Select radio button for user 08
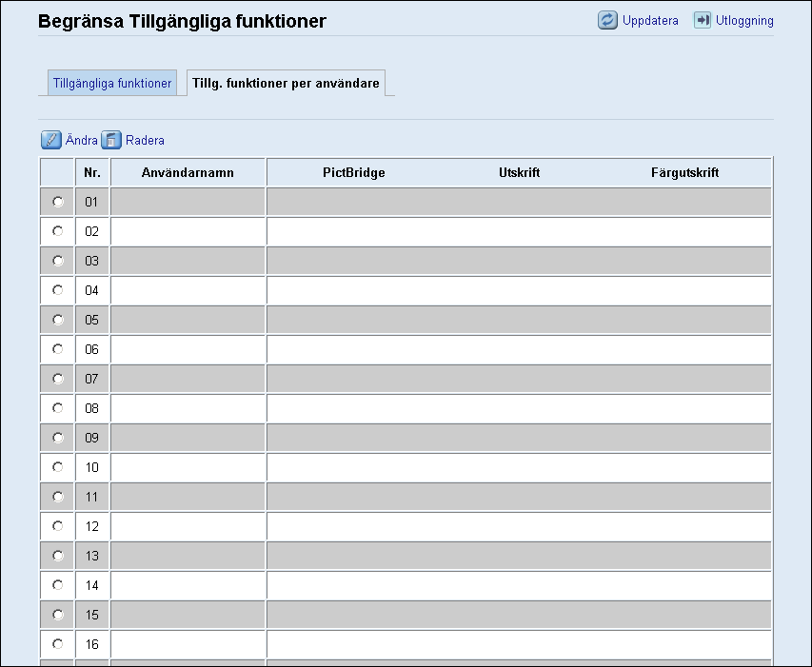The height and width of the screenshot is (667, 812). coord(57,408)
